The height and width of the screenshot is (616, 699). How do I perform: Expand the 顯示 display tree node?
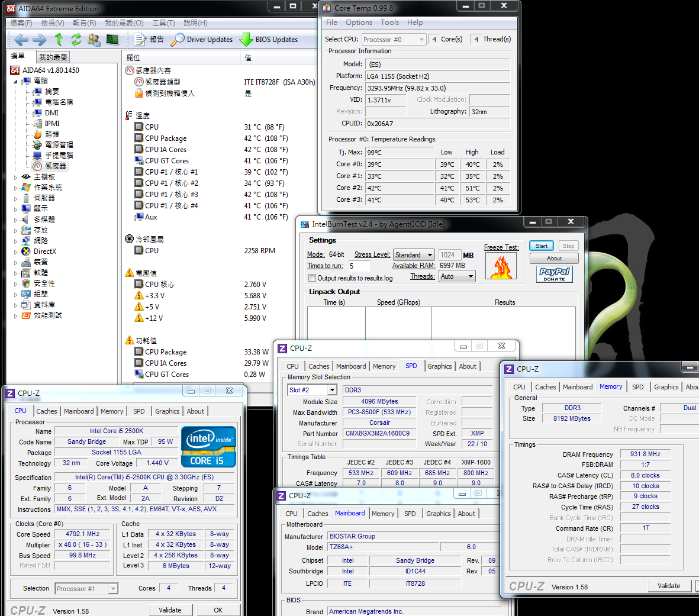click(15, 209)
